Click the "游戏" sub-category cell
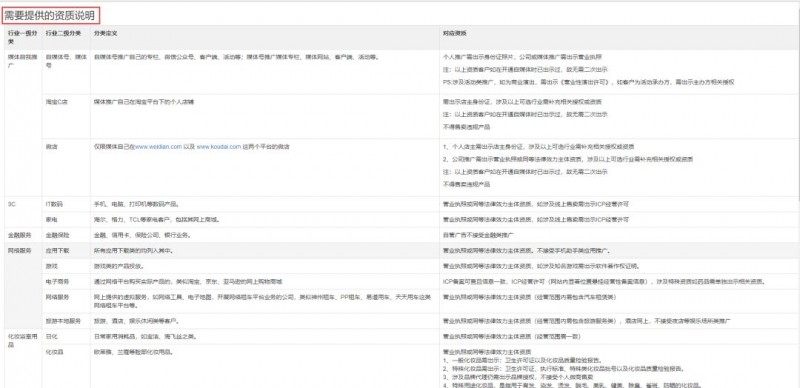 click(x=66, y=266)
